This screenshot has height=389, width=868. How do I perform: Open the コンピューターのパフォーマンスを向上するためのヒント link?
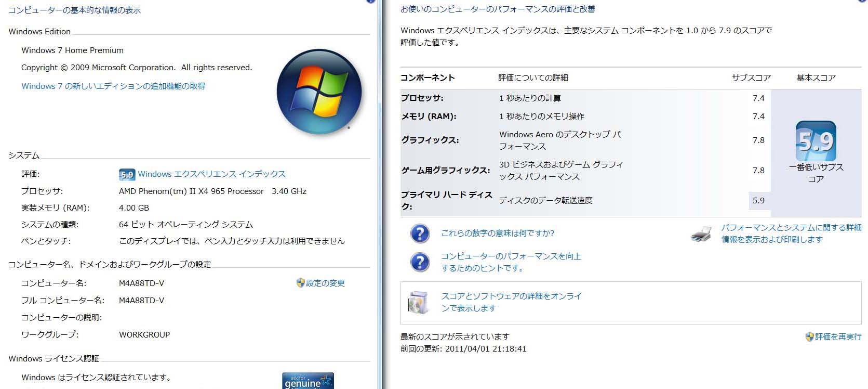coord(511,262)
